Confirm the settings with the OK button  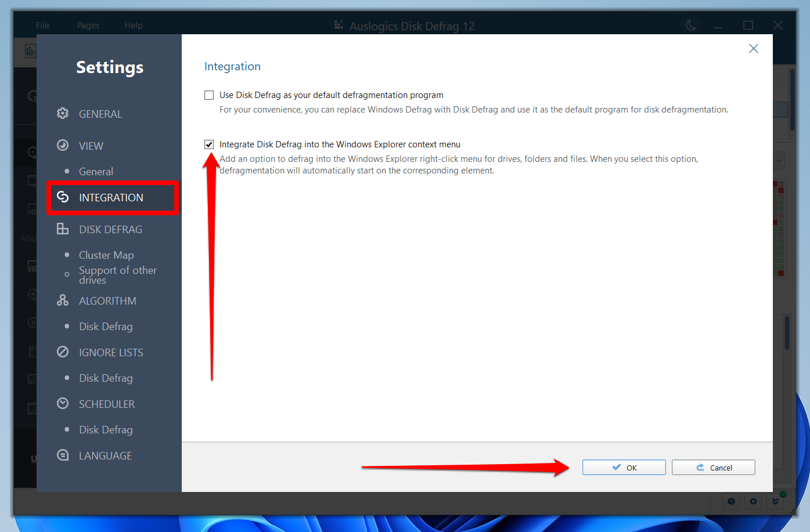pos(624,468)
